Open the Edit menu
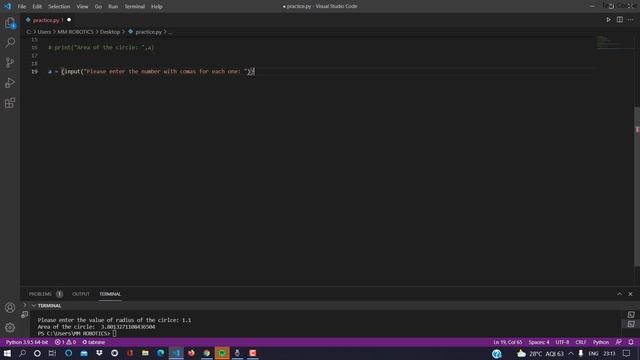 pyautogui.click(x=37, y=7)
